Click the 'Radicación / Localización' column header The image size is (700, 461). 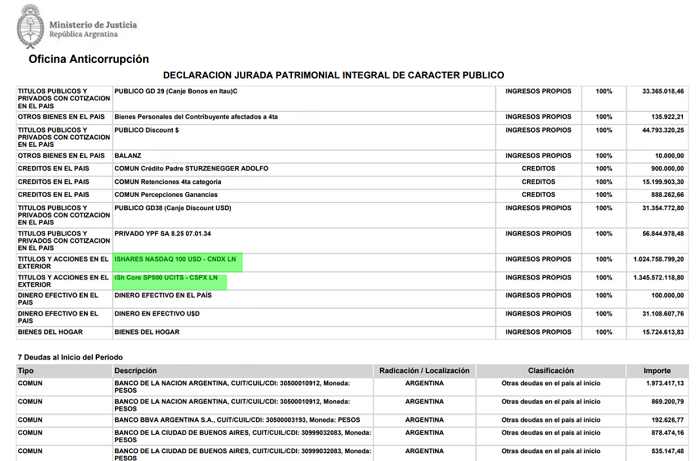424,371
